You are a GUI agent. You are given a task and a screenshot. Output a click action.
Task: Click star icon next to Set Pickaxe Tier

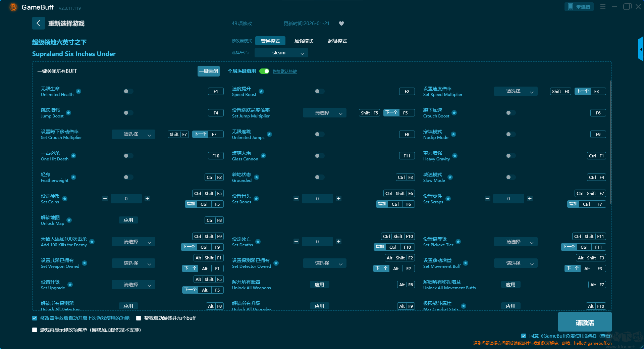pos(458,242)
